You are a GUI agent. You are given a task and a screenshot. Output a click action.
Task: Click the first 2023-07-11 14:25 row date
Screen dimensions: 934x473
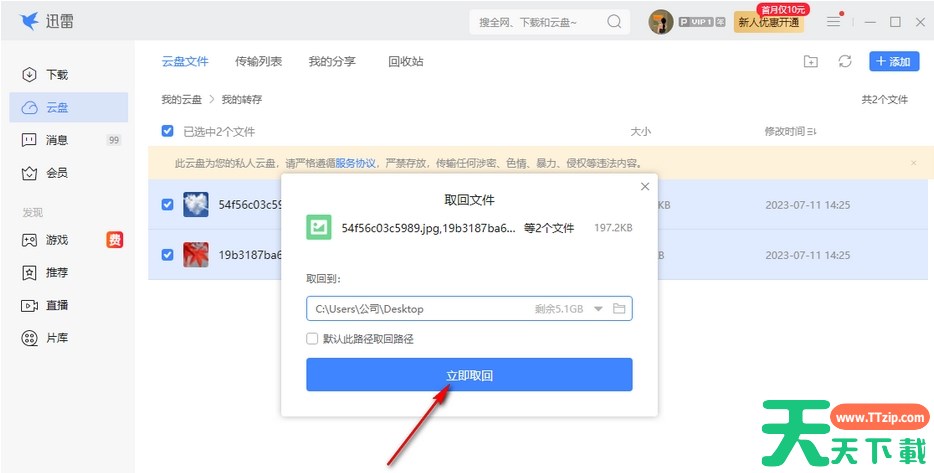(x=808, y=205)
